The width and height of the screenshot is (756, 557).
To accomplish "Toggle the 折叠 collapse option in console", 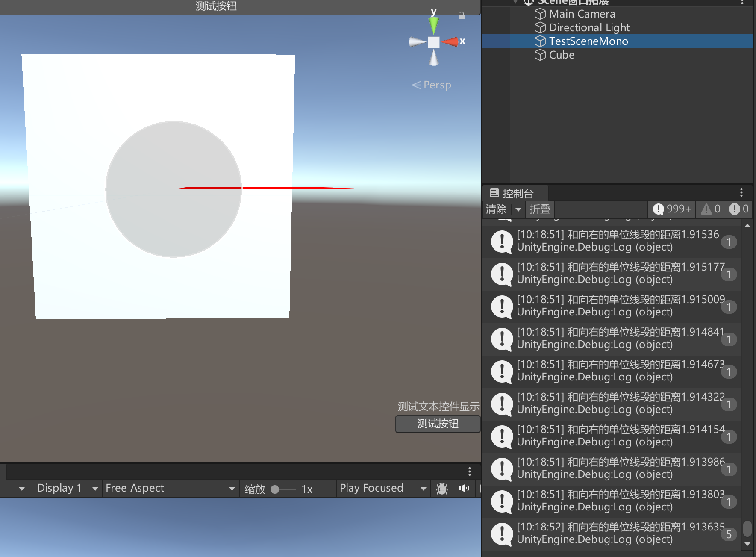I will (x=540, y=209).
